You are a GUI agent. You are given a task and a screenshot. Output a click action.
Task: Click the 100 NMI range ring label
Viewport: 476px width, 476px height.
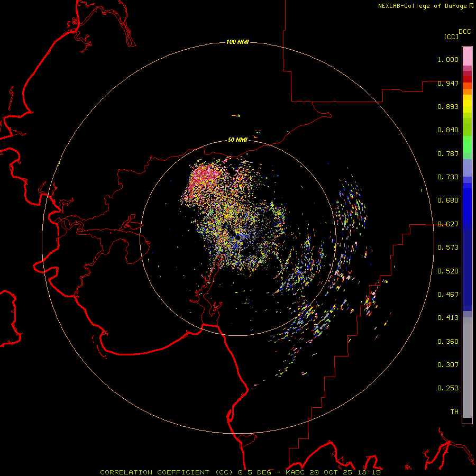pos(237,42)
